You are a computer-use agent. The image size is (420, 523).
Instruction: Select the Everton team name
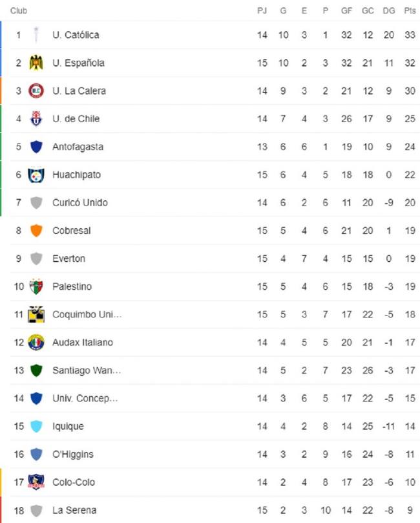click(68, 259)
